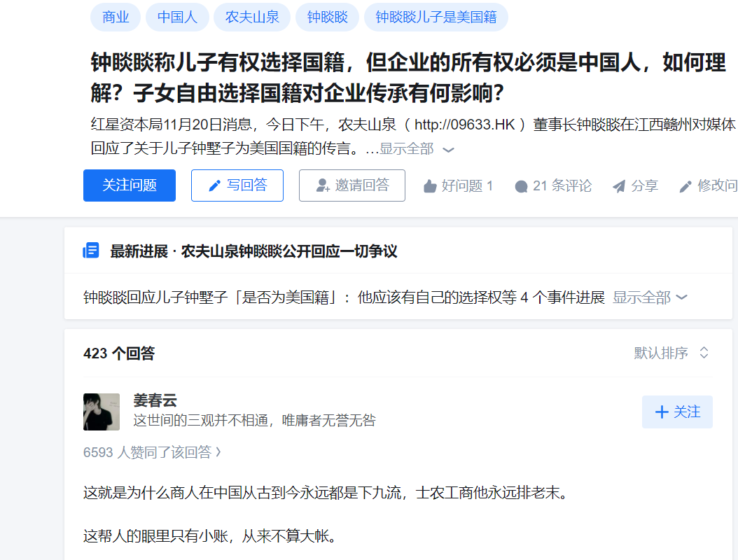This screenshot has height=560, width=738.
Task: Open the http://09633.HK link
Action: 464,125
